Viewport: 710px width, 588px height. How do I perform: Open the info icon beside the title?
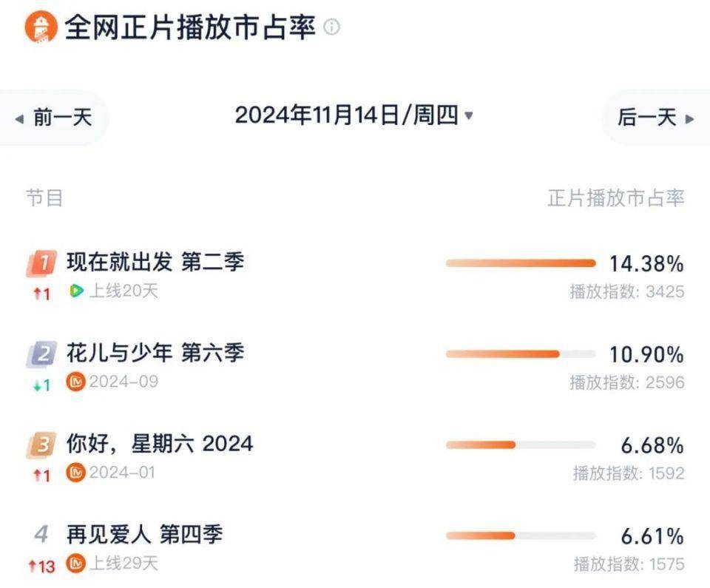[332, 27]
